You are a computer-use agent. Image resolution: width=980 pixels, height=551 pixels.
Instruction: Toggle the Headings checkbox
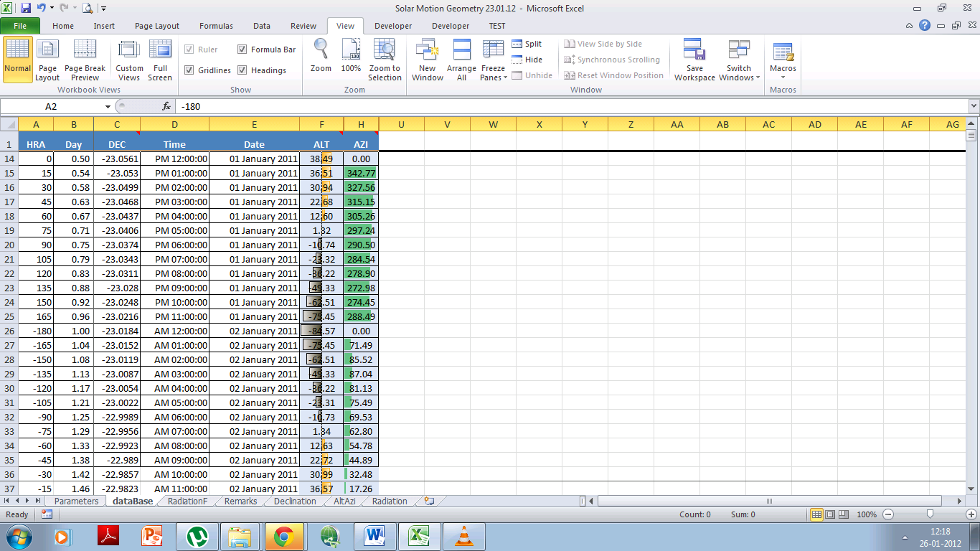click(x=242, y=70)
